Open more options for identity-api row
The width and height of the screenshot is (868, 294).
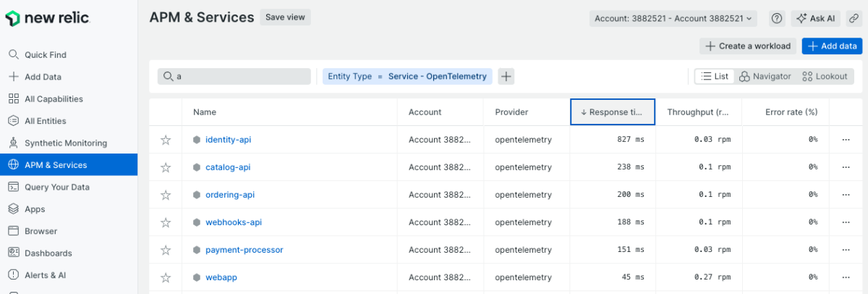pos(846,140)
